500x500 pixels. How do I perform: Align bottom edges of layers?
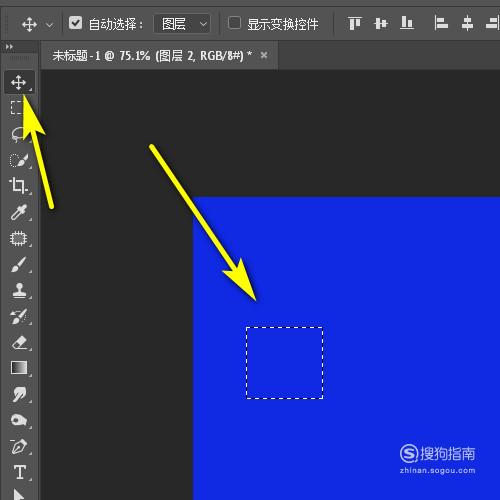407,23
